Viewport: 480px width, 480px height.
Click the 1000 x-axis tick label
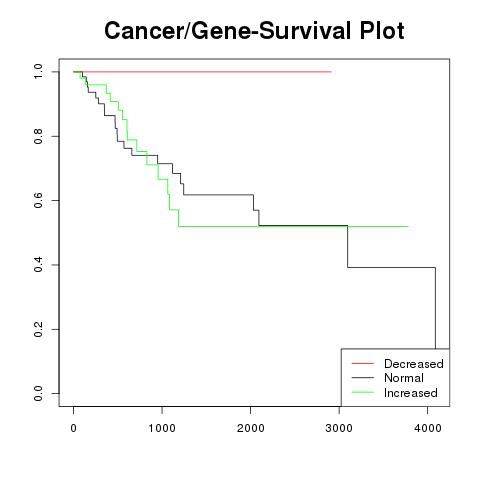pyautogui.click(x=162, y=428)
